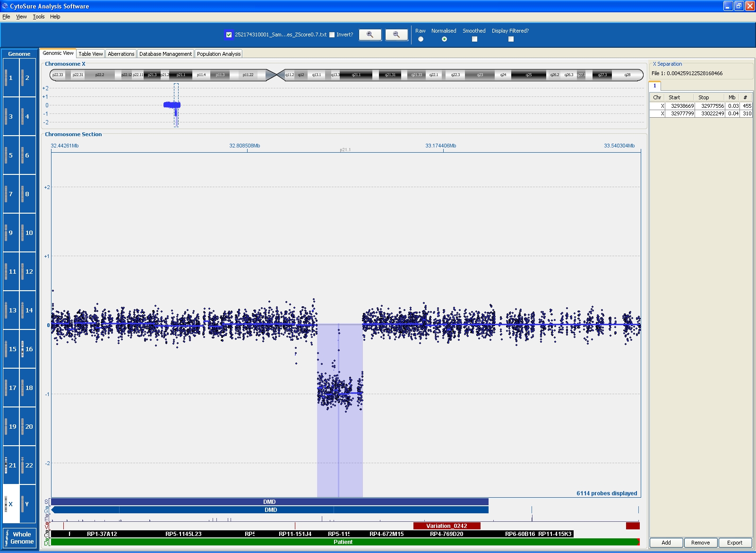Viewport: 756px width, 553px height.
Task: Select chromosome 2 in Genome panel
Action: [27, 78]
